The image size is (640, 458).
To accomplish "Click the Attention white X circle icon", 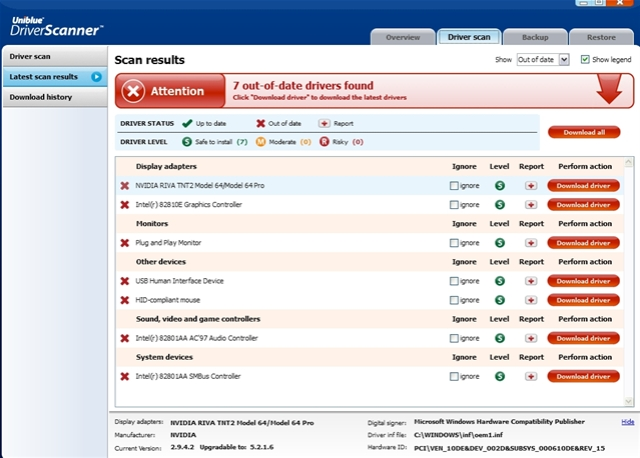I will [133, 91].
